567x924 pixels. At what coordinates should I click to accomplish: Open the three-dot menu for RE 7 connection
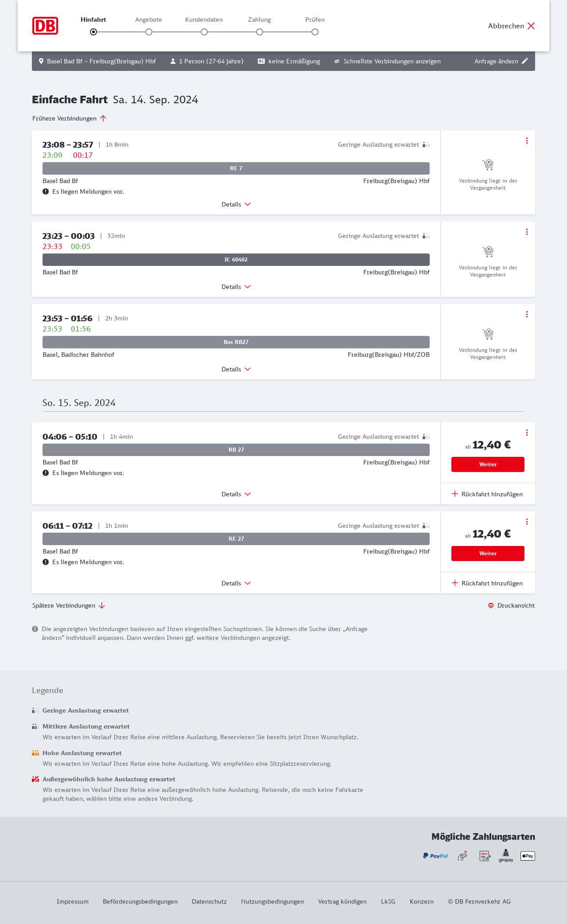coord(527,140)
